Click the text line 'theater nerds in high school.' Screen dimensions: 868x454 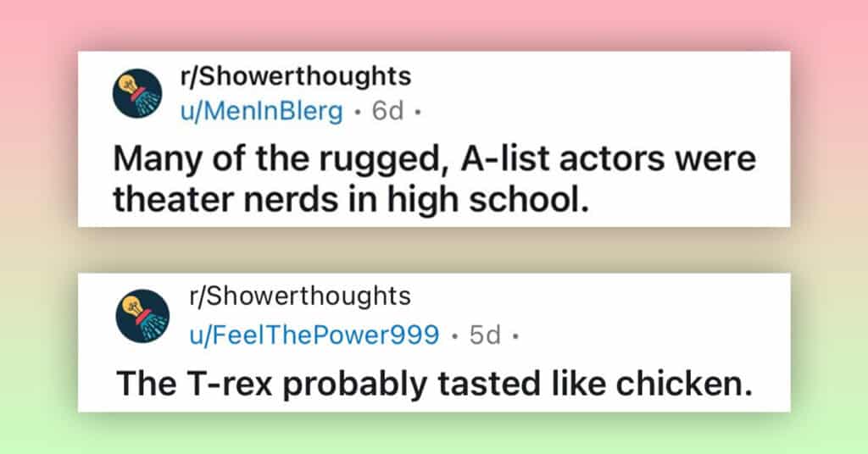point(351,199)
